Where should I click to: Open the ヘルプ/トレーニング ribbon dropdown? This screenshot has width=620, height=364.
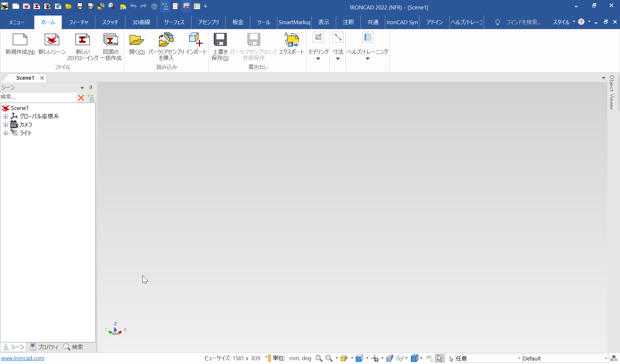click(367, 46)
